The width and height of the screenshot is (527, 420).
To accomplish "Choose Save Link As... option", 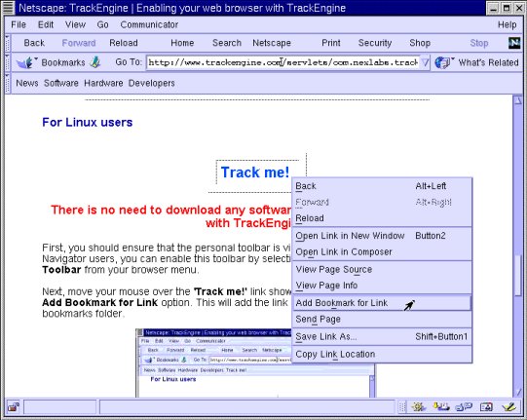I will pyautogui.click(x=382, y=336).
